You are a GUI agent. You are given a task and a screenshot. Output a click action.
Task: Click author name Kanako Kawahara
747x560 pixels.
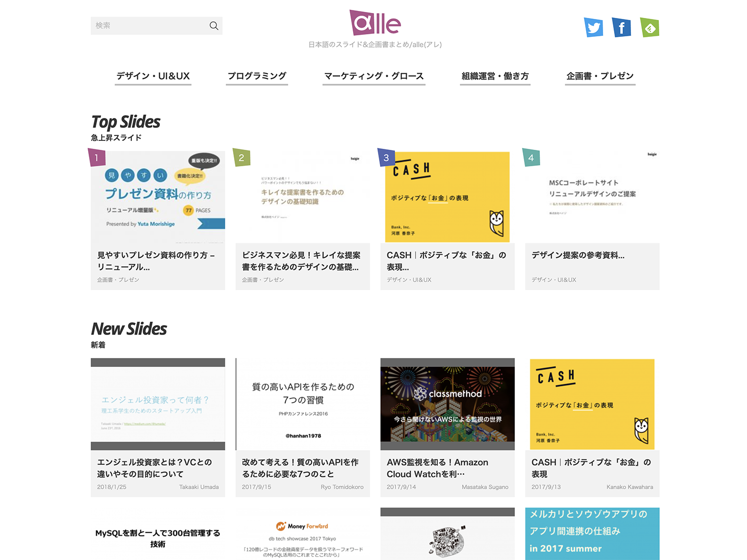(x=629, y=487)
